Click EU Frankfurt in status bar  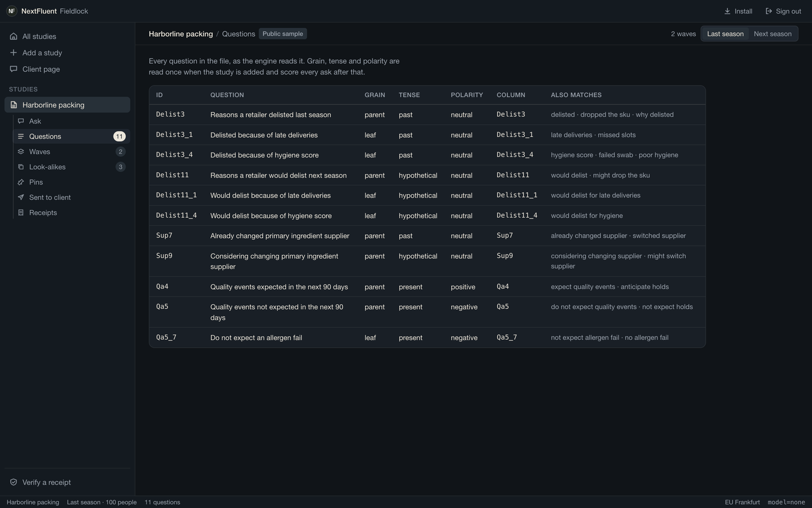tap(742, 502)
